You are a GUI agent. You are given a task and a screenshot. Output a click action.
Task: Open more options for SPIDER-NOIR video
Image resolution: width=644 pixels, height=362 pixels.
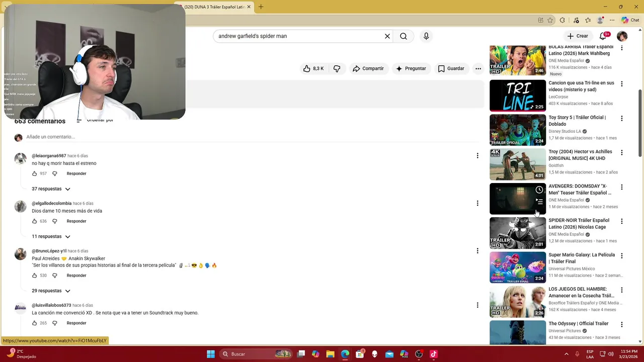click(622, 221)
